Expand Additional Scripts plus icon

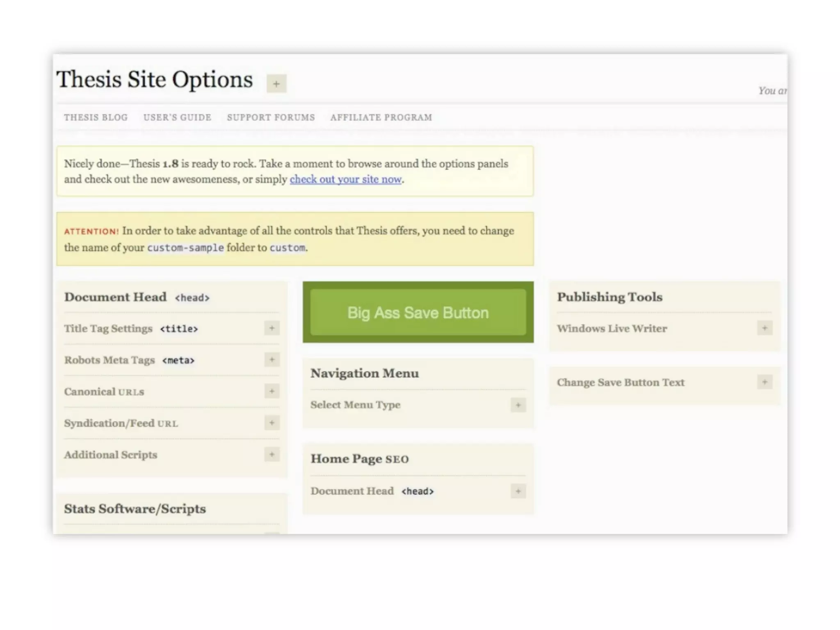(x=272, y=454)
